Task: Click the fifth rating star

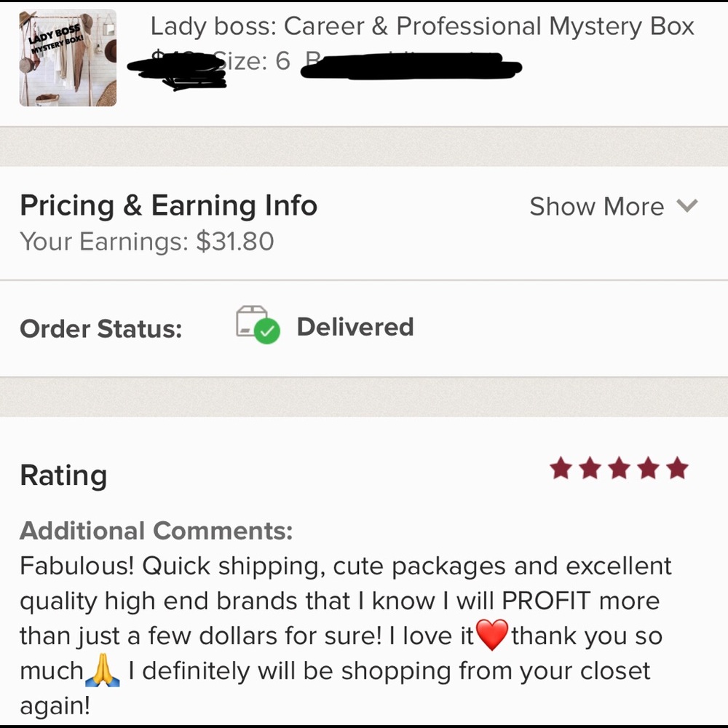Action: click(x=677, y=469)
